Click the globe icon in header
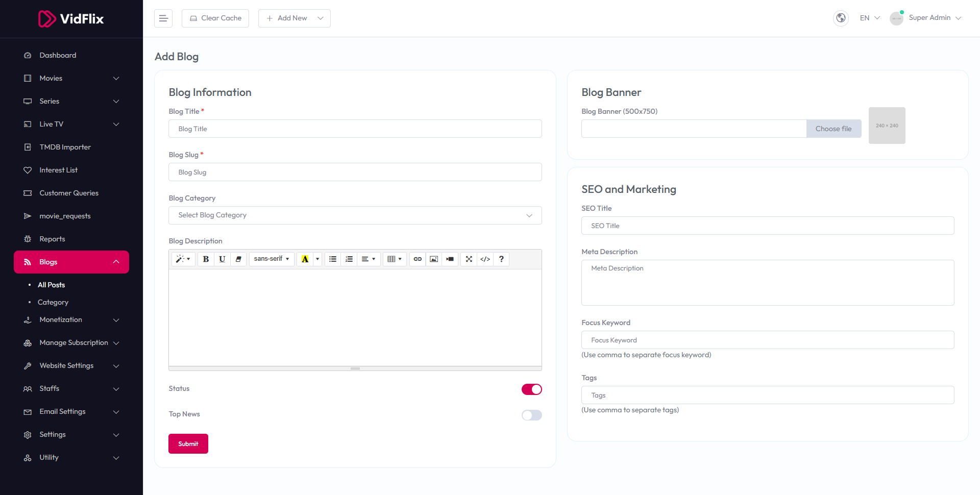980x495 pixels. click(x=841, y=18)
